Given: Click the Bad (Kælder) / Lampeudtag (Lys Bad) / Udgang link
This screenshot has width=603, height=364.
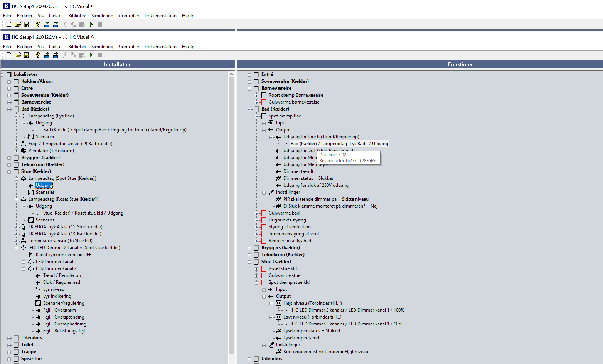Looking at the screenshot, I should coord(339,144).
